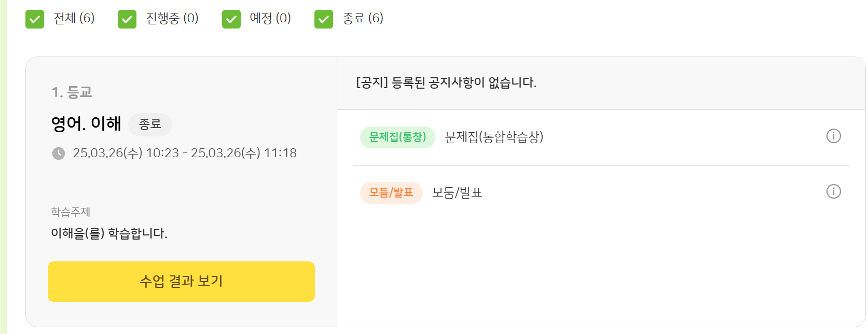Select the 이해을(를) 학습합니다 topic text

point(109,233)
